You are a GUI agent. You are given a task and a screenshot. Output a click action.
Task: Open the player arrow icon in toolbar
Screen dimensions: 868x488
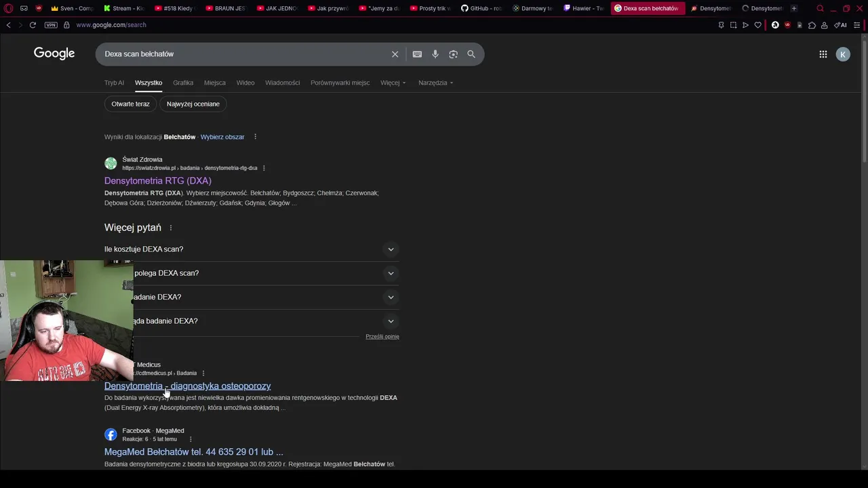tap(745, 25)
